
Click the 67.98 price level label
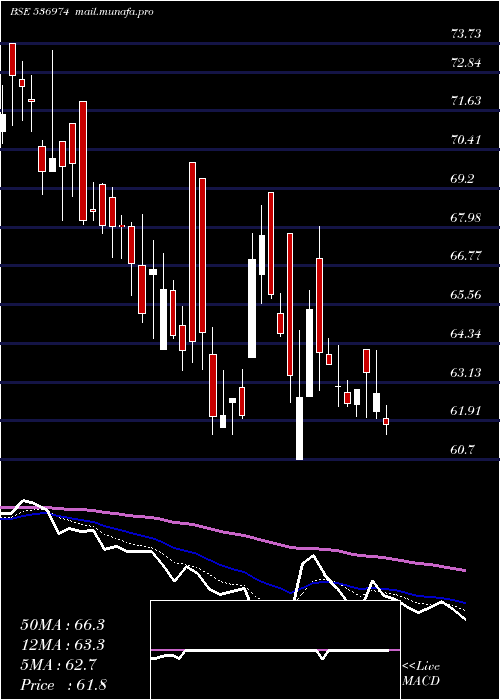[467, 217]
